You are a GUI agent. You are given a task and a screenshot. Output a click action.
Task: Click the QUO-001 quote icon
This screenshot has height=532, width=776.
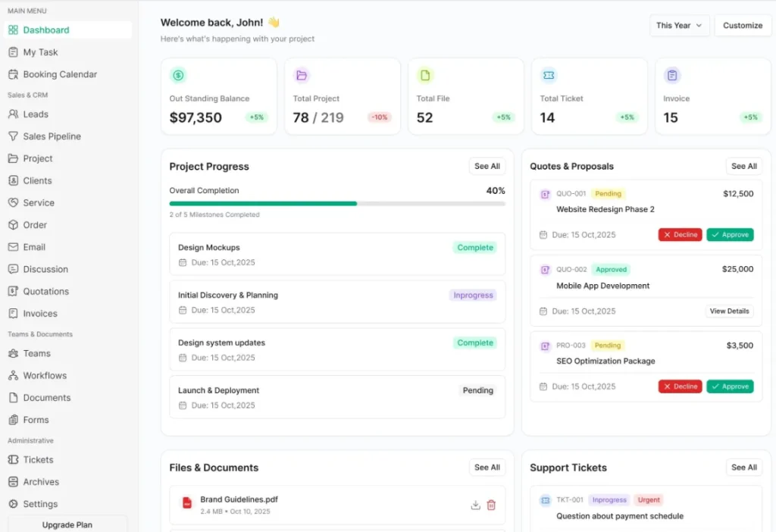coord(545,195)
